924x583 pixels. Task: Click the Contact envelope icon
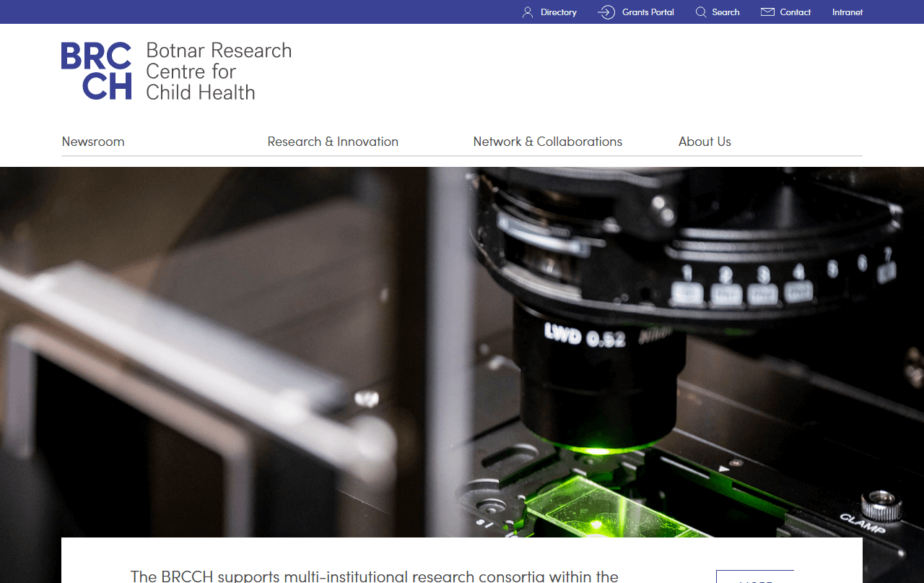click(x=767, y=12)
